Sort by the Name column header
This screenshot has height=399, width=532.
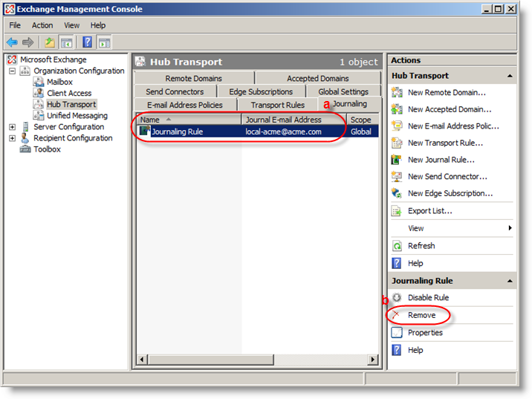point(189,120)
